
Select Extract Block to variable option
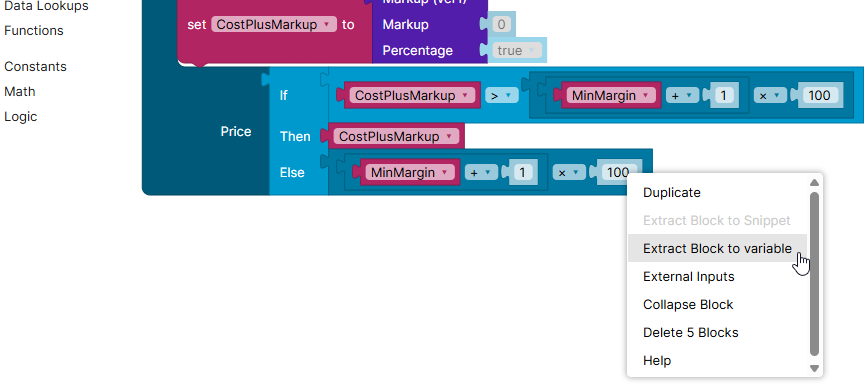tap(717, 248)
